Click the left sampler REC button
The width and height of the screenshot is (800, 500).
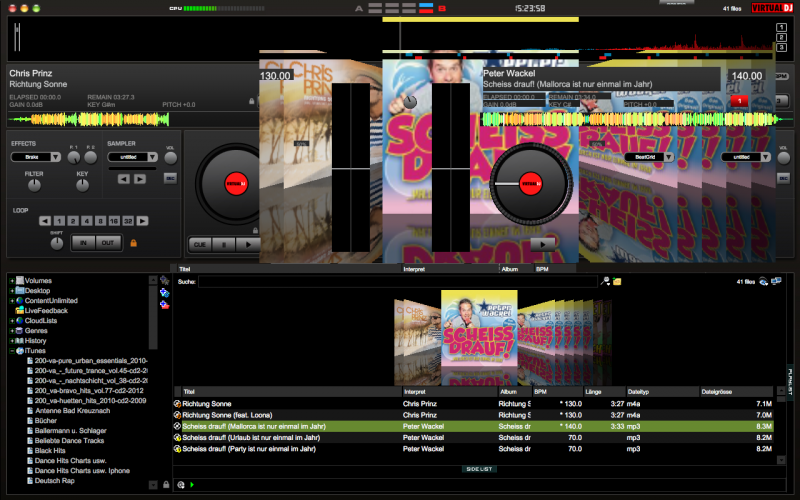pos(169,178)
